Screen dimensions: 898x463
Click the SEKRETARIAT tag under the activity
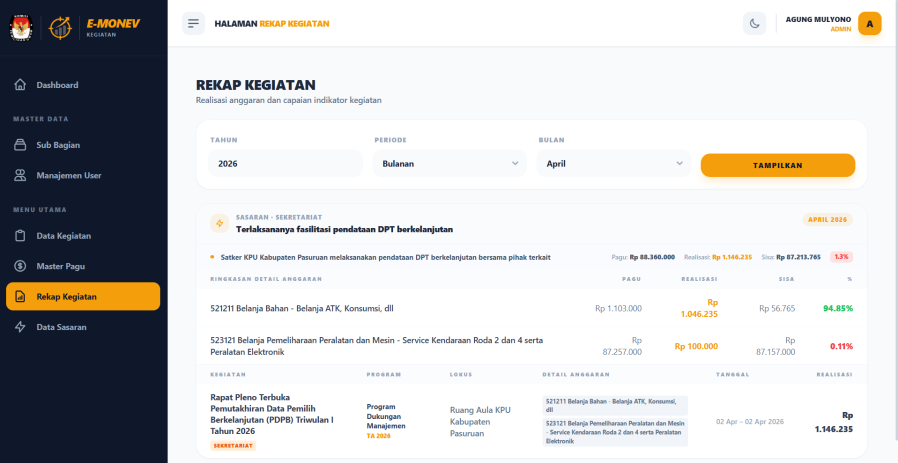[233, 446]
